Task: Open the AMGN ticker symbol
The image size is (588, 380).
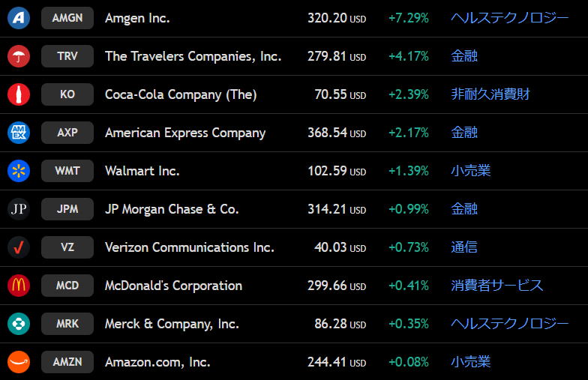Action: pyautogui.click(x=67, y=18)
